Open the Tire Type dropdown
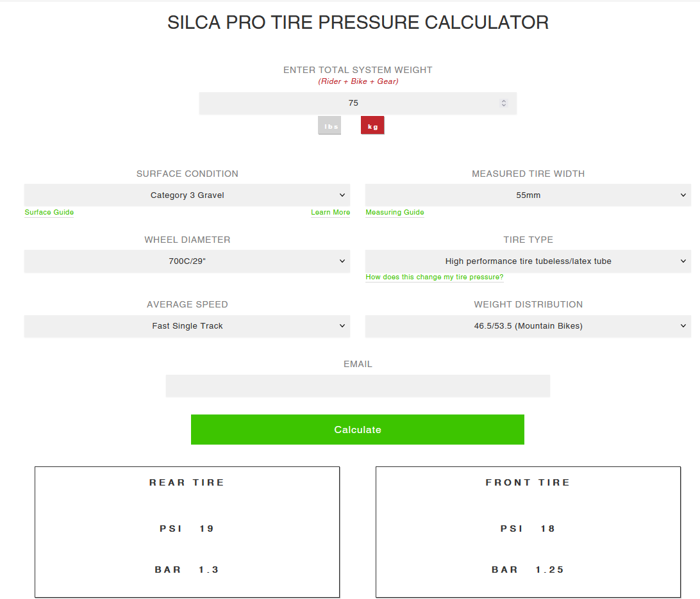 click(x=528, y=261)
